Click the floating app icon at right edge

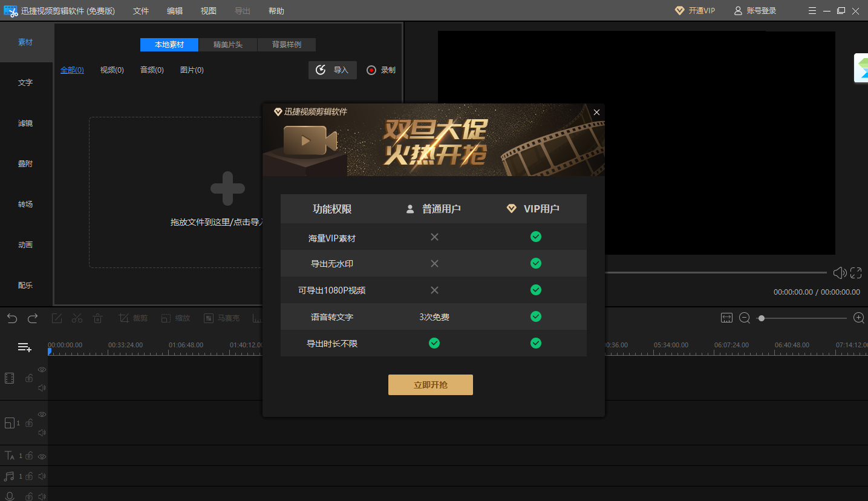(x=861, y=68)
